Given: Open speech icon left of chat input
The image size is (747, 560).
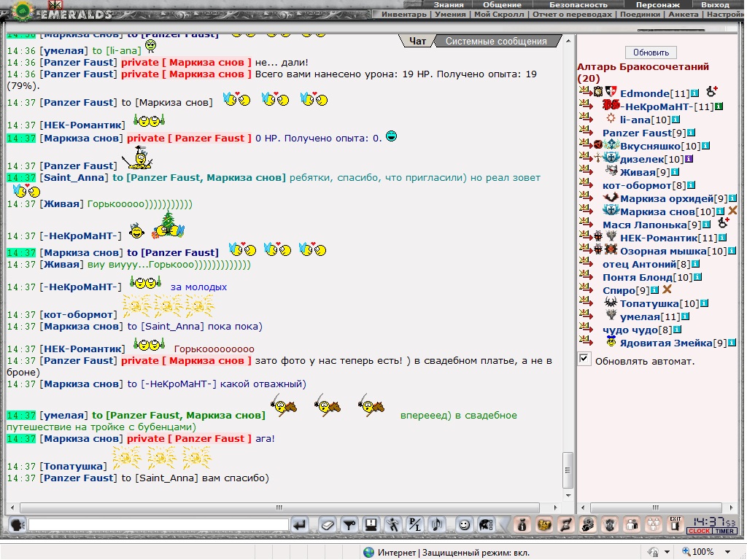Looking at the screenshot, I should [x=18, y=525].
